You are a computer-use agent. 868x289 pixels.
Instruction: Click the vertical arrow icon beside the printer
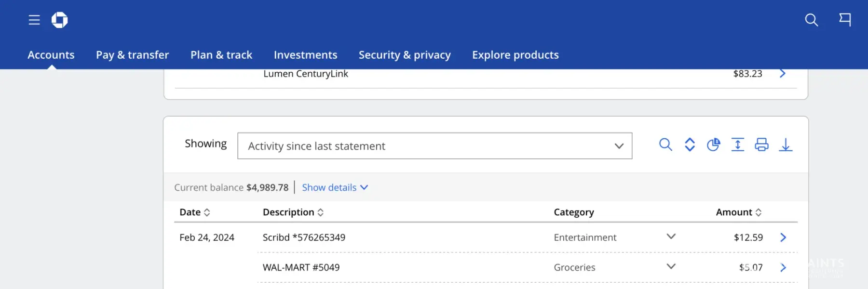pyautogui.click(x=737, y=144)
